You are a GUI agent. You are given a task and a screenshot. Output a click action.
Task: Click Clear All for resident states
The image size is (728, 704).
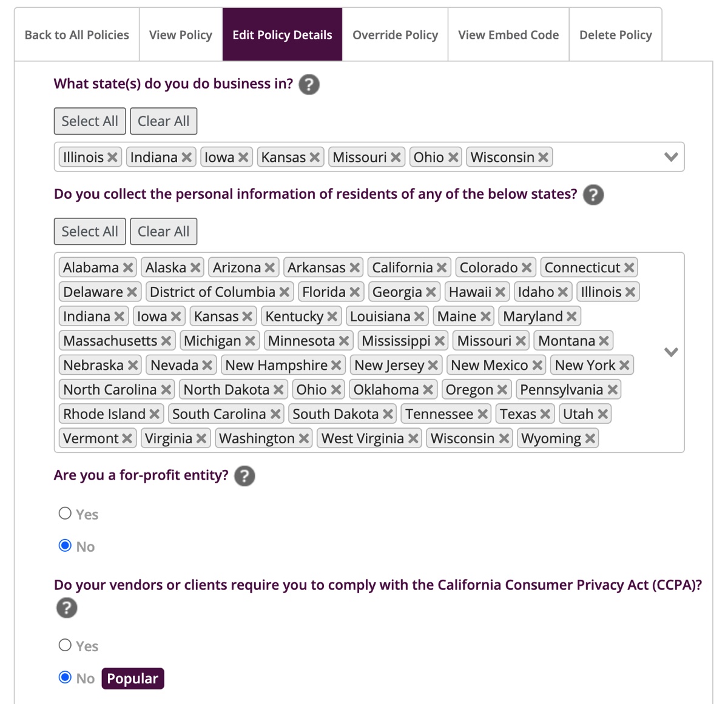164,232
